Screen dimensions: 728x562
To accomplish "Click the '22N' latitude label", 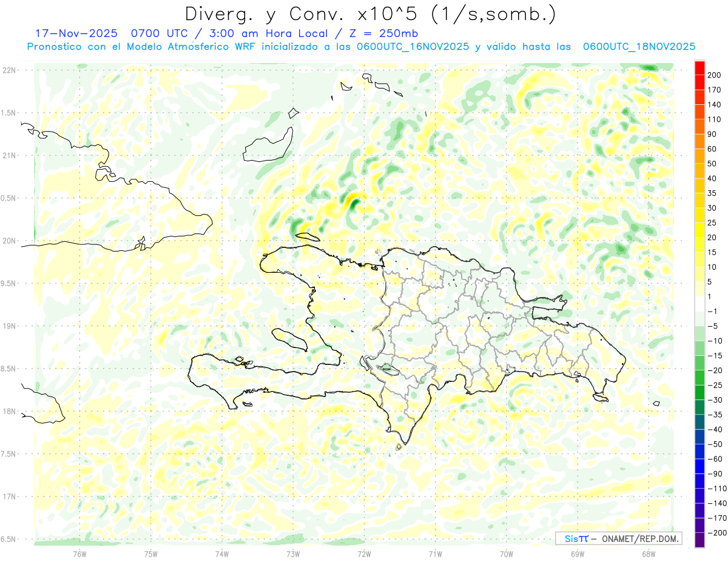I will pyautogui.click(x=9, y=70).
